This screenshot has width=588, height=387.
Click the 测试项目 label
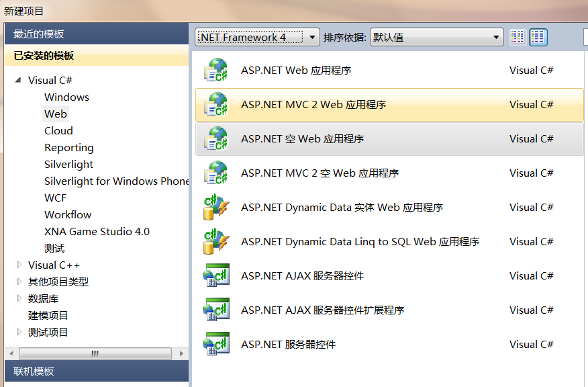tap(48, 332)
